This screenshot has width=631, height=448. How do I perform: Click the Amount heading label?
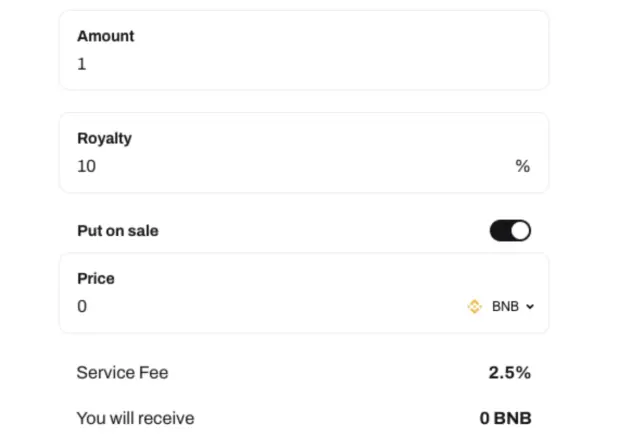point(106,36)
